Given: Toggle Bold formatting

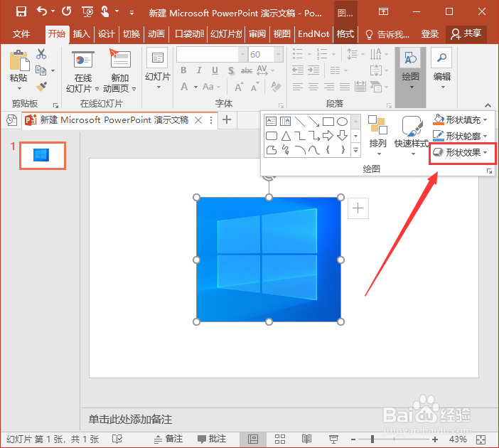Looking at the screenshot, I should [183, 70].
